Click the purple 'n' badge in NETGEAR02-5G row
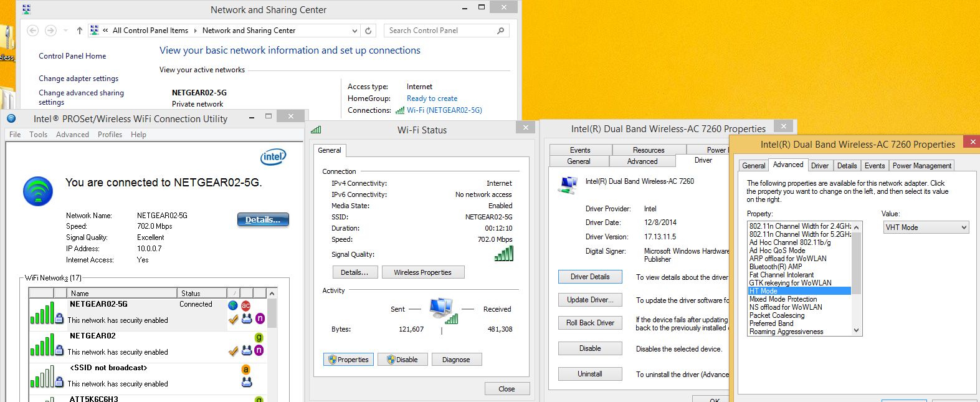The width and height of the screenshot is (980, 402). pos(260,318)
